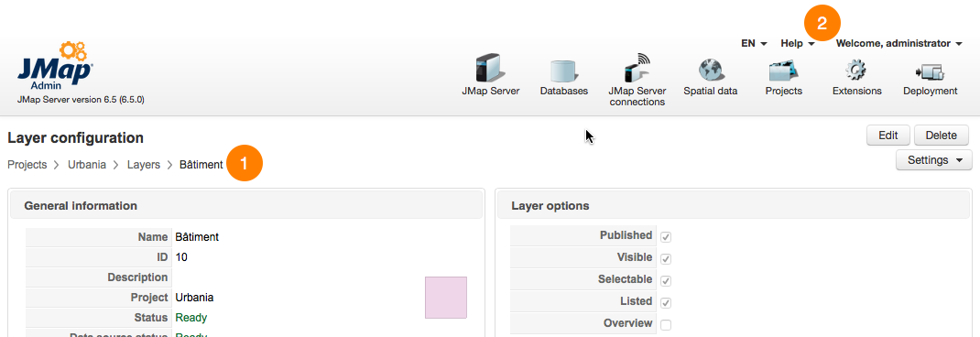The width and height of the screenshot is (980, 337).
Task: Expand the Welcome, administrator menu
Action: point(898,43)
